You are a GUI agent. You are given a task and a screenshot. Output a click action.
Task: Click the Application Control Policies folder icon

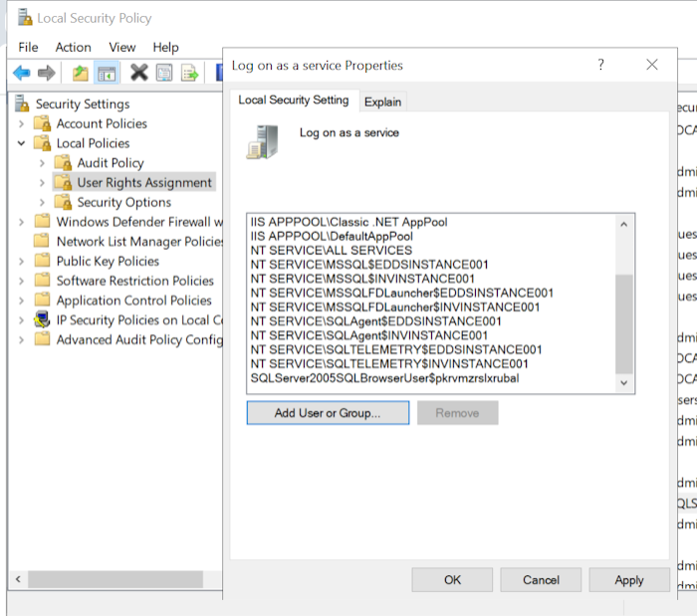(42, 300)
